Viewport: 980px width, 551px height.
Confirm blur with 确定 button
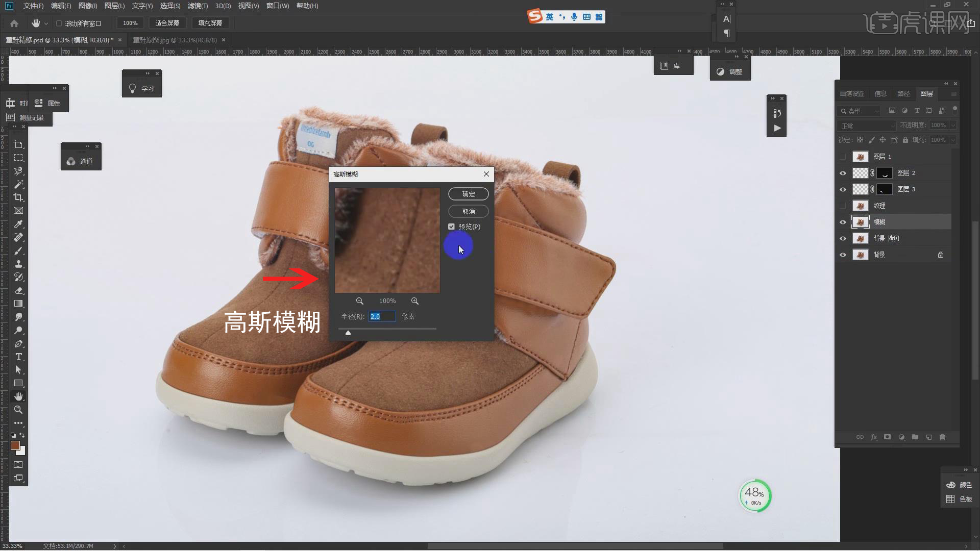[x=468, y=194]
